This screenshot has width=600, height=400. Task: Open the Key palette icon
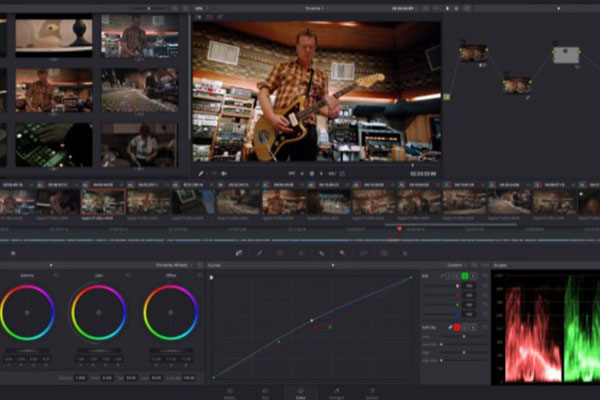point(342,253)
